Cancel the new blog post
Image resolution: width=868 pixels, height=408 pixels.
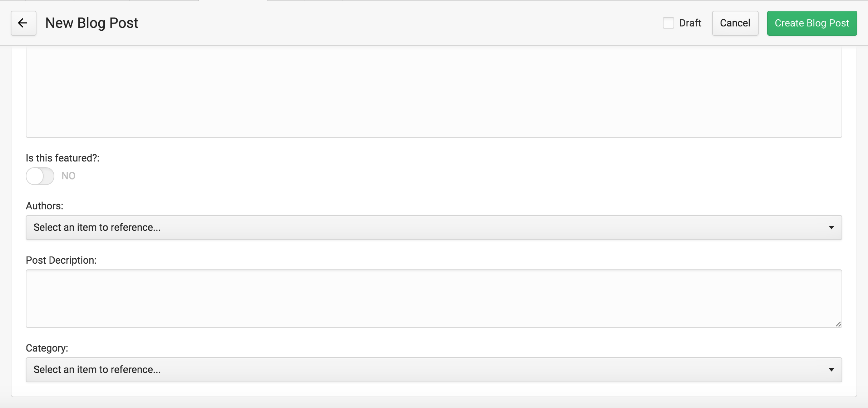[735, 23]
